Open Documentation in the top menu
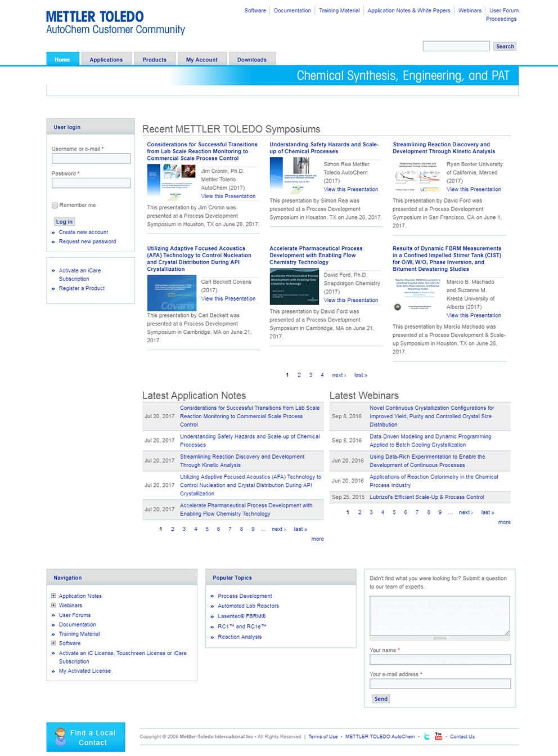This screenshot has width=558, height=756. (292, 11)
